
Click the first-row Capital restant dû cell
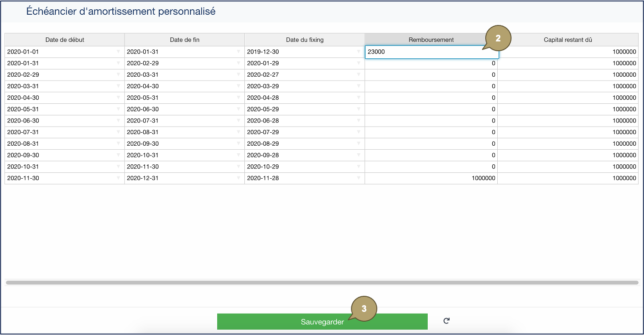click(567, 51)
